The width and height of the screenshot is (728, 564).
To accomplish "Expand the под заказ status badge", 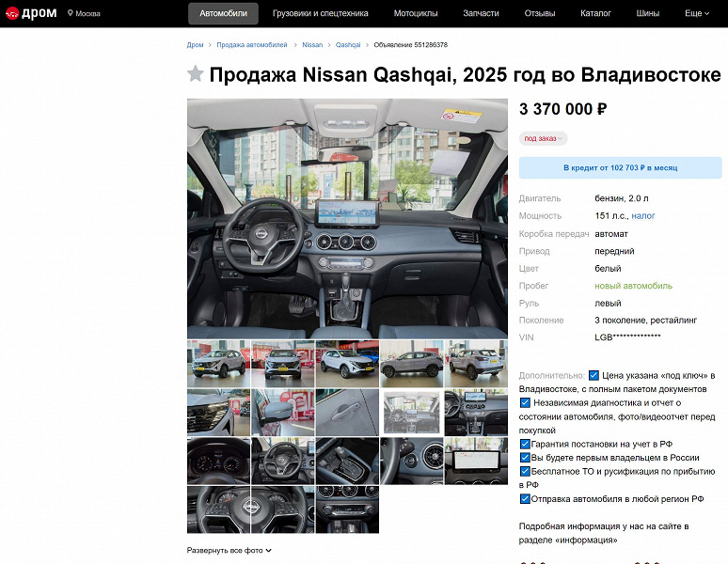I will (x=544, y=138).
